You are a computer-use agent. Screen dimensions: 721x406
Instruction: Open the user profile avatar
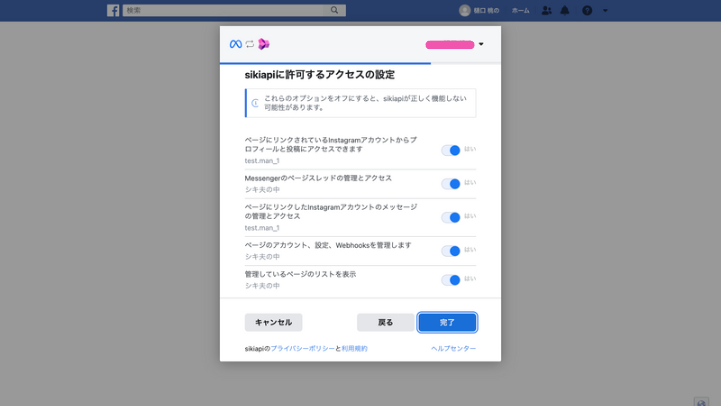[x=464, y=10]
